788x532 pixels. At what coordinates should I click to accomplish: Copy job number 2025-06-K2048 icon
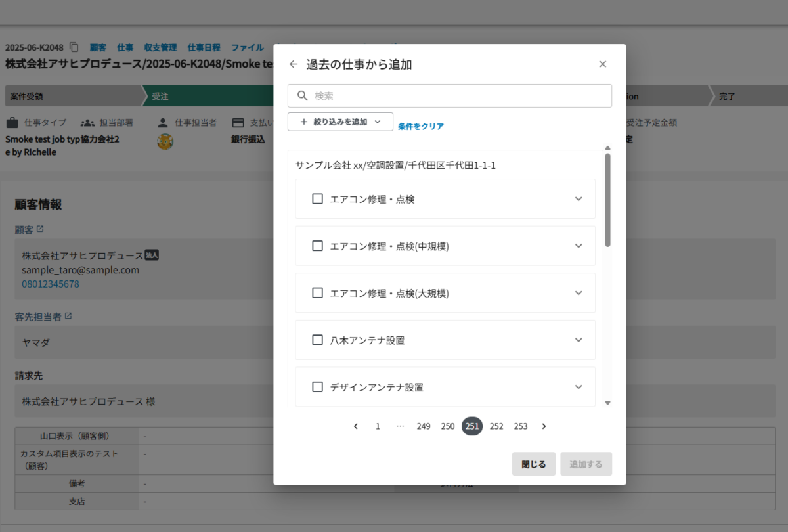coord(74,47)
